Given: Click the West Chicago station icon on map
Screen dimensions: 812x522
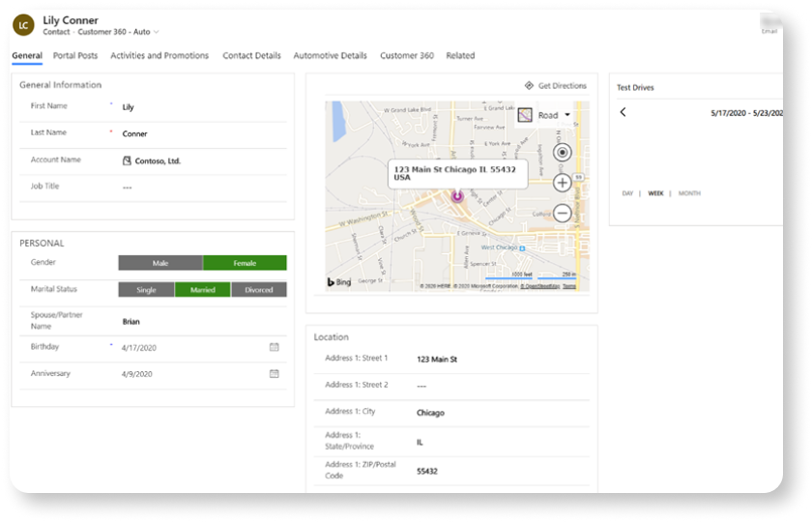Looking at the screenshot, I should (x=522, y=248).
